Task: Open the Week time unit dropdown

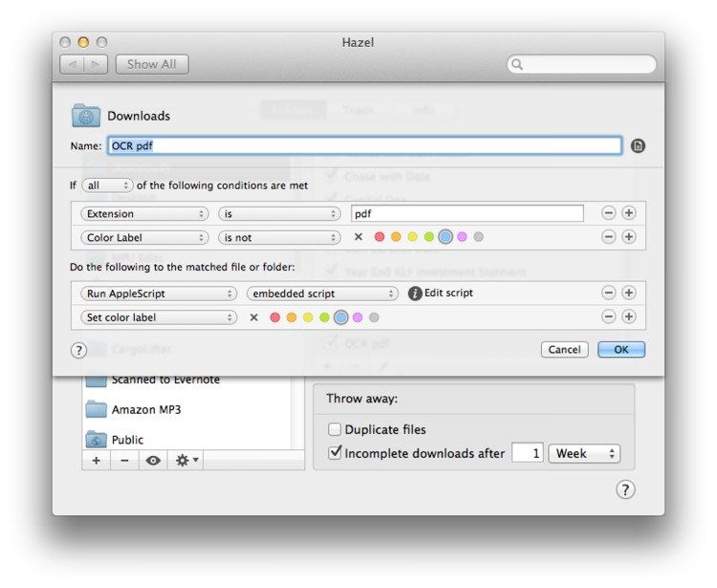Action: pyautogui.click(x=583, y=453)
